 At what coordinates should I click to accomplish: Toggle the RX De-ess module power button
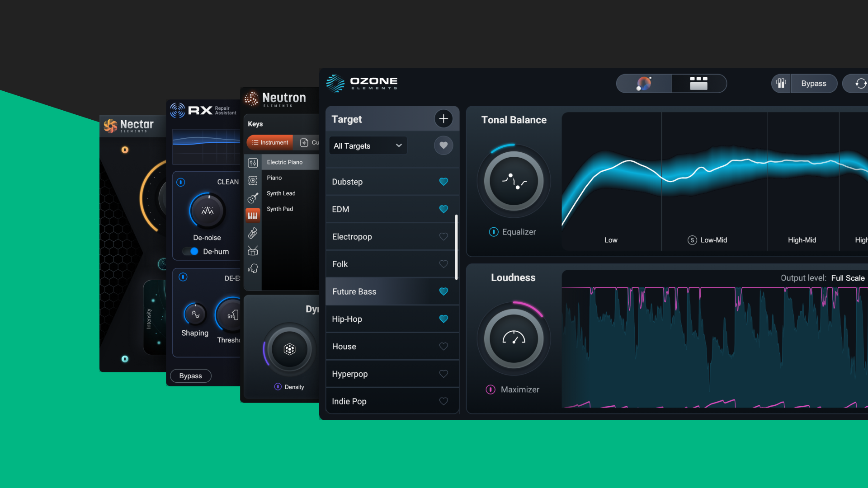pos(183,277)
